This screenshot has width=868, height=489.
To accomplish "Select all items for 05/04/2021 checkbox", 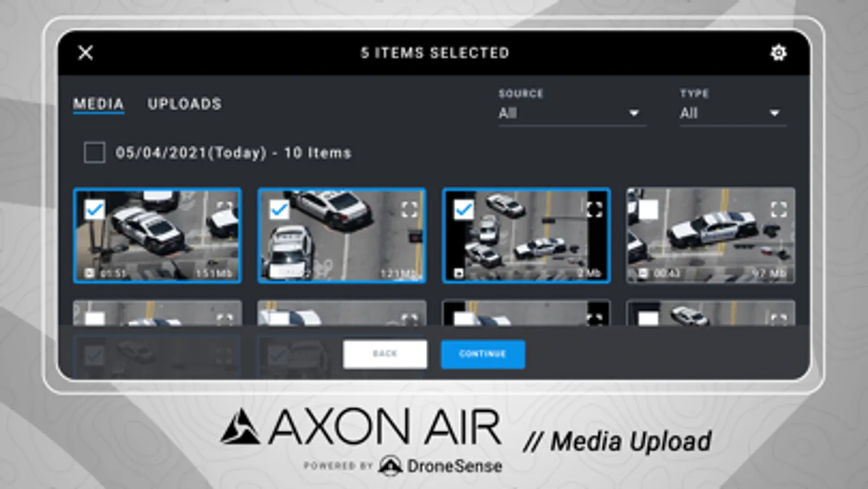I will pyautogui.click(x=94, y=153).
